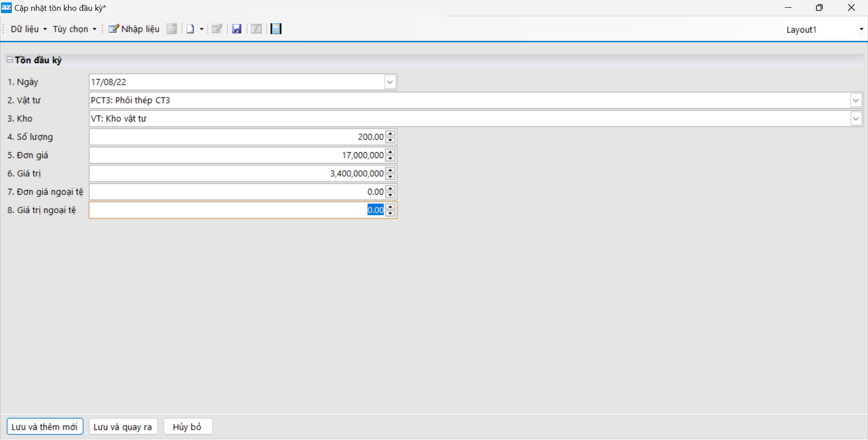
Task: Expand the Vật tư dropdown list
Action: coord(855,100)
